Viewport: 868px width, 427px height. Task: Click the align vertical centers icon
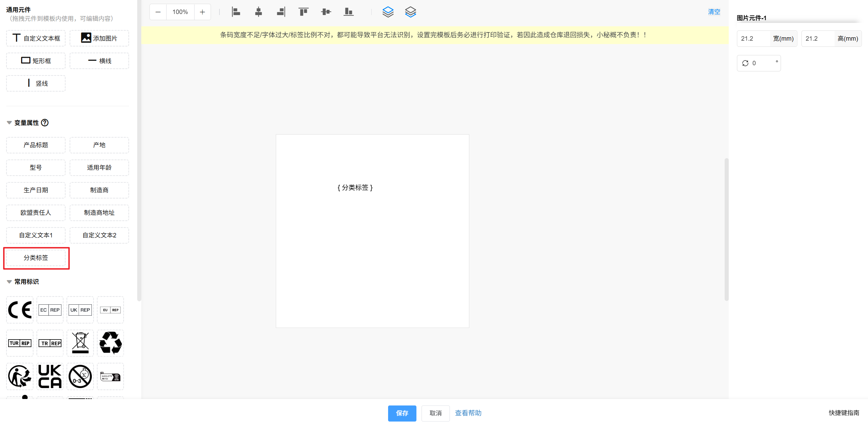pyautogui.click(x=326, y=12)
